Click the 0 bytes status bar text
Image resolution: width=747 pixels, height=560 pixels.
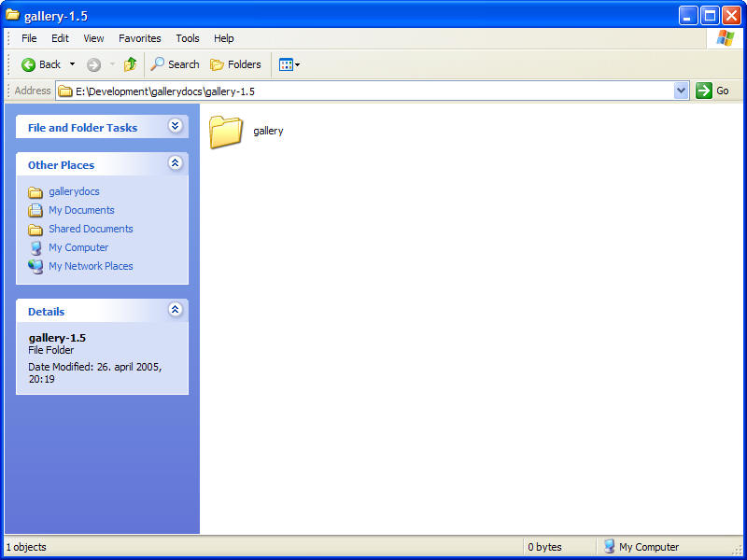544,547
